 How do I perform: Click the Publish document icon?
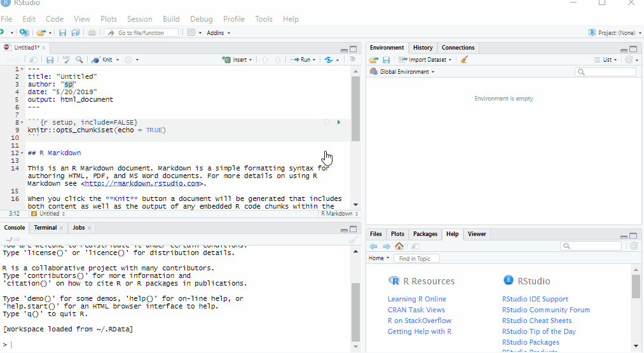tap(329, 60)
